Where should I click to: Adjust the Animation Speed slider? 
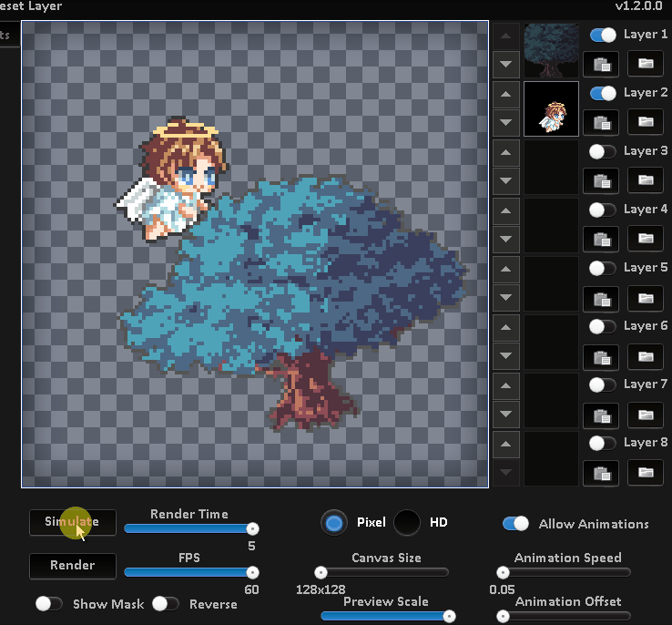(x=564, y=572)
